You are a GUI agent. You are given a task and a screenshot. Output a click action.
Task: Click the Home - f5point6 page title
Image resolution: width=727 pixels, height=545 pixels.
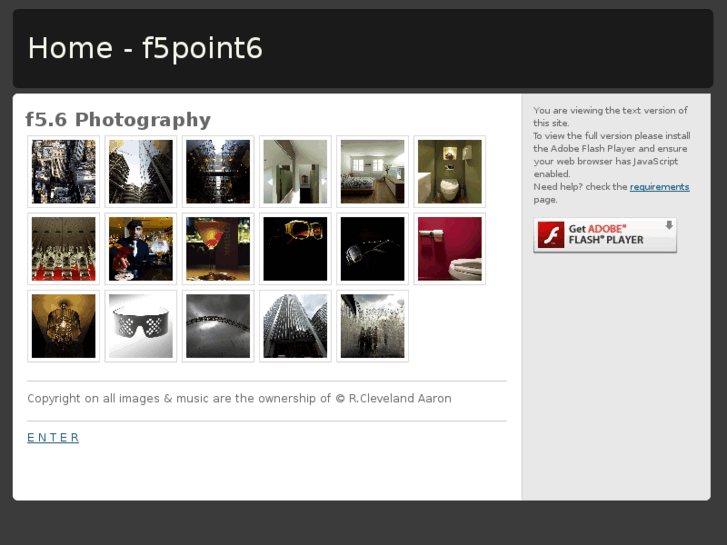tap(145, 48)
